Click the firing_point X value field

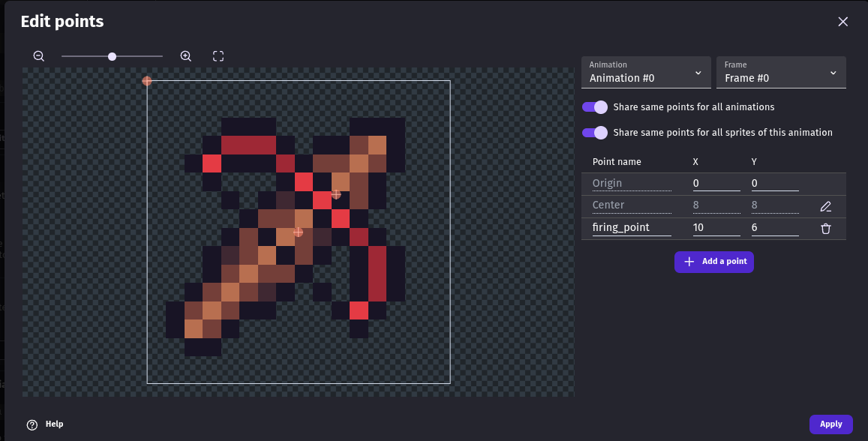(x=716, y=228)
